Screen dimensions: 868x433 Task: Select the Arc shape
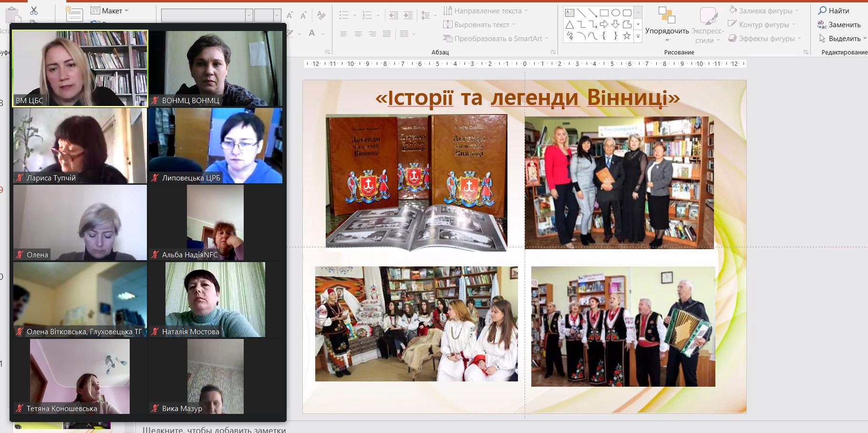pos(581,36)
